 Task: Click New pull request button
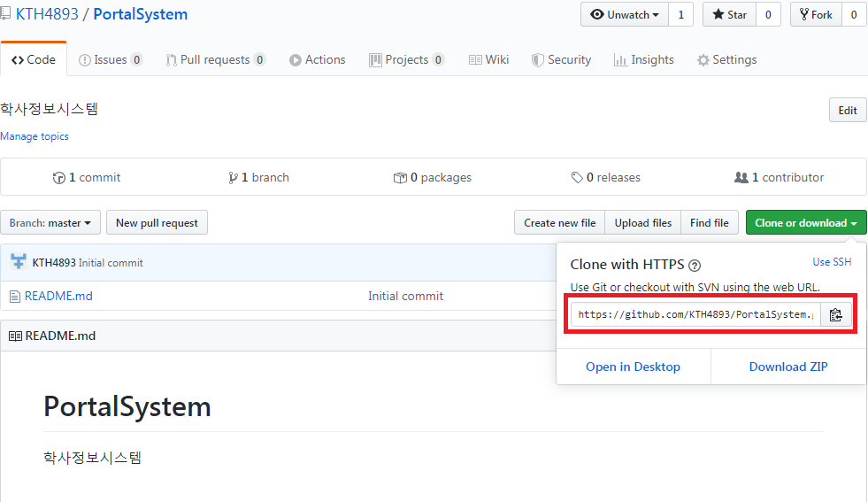click(x=157, y=223)
